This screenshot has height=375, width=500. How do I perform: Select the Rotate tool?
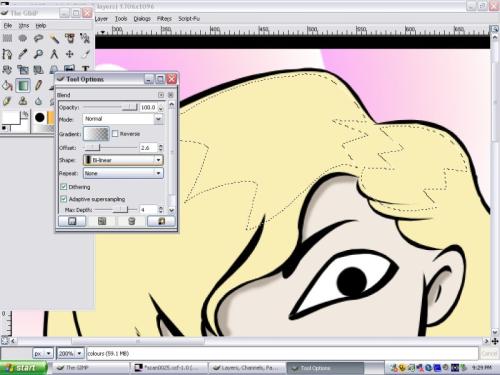tap(7, 69)
